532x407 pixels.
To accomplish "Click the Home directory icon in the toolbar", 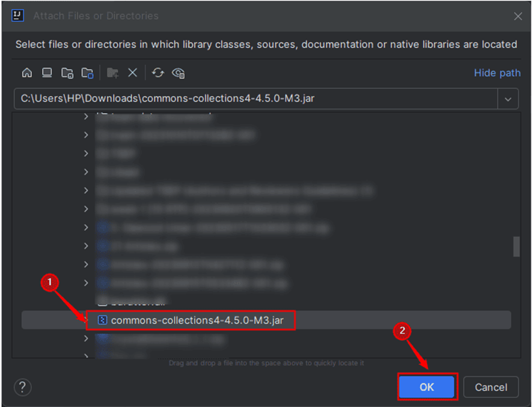I will pyautogui.click(x=27, y=72).
